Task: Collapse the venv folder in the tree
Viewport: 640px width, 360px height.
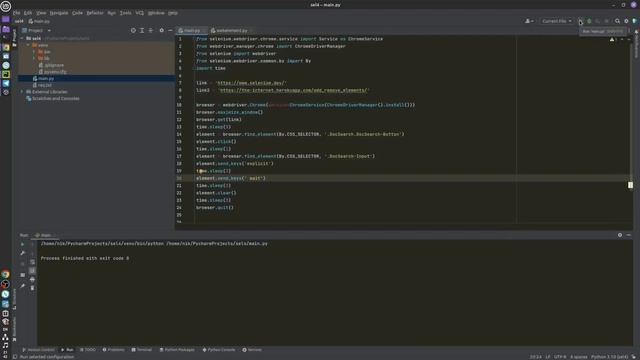Action: tap(28, 45)
